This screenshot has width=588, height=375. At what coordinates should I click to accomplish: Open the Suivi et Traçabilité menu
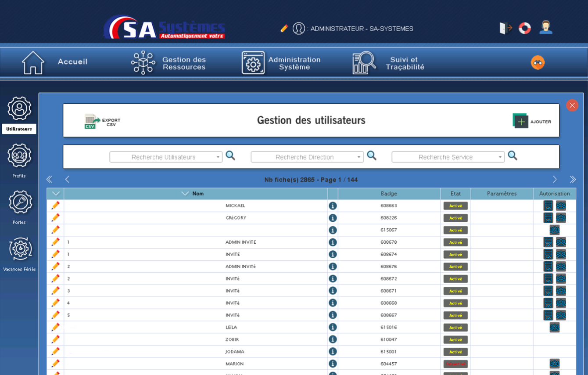tap(389, 63)
